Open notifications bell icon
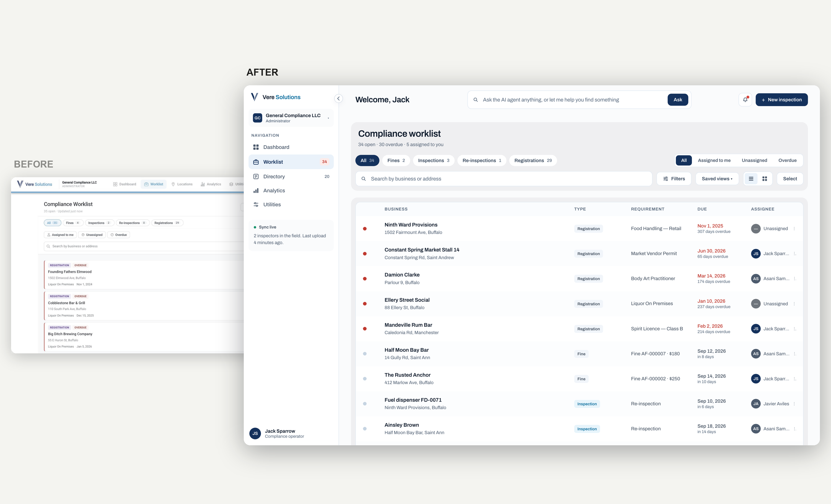 [745, 100]
